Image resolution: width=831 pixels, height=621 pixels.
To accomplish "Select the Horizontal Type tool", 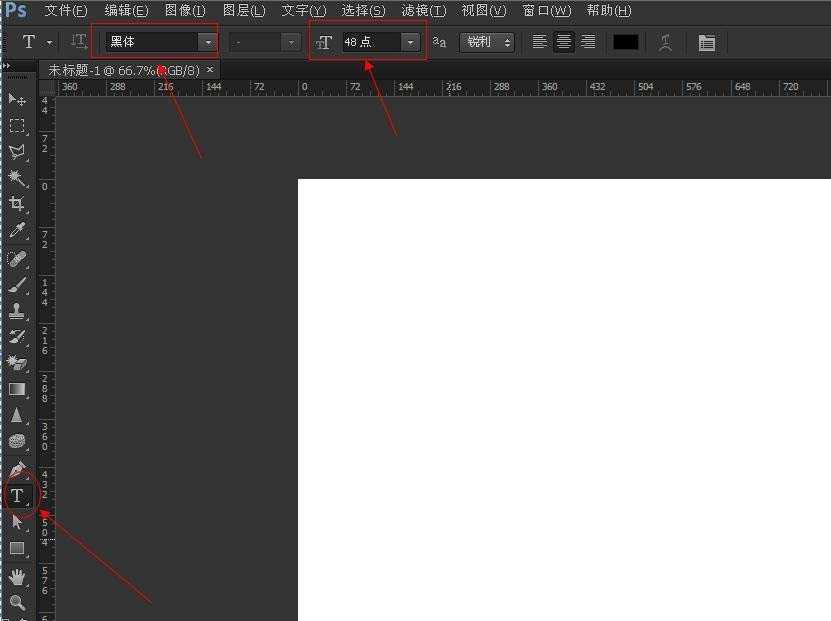I will tap(17, 495).
